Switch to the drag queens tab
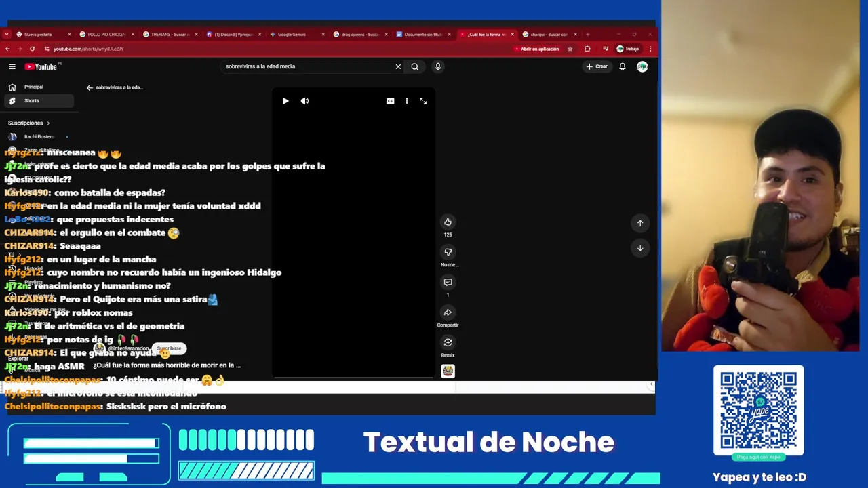 tap(359, 34)
